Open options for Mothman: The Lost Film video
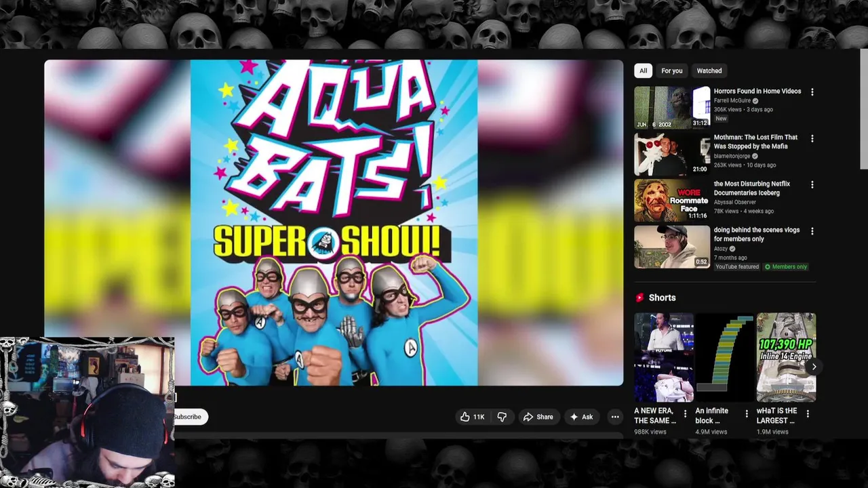This screenshot has height=488, width=868. pos(812,138)
